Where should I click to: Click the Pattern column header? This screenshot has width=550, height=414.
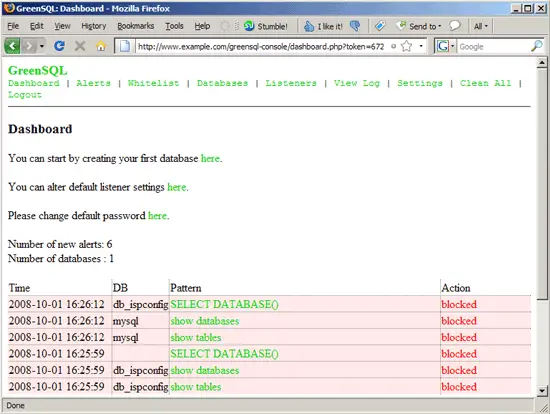click(186, 288)
